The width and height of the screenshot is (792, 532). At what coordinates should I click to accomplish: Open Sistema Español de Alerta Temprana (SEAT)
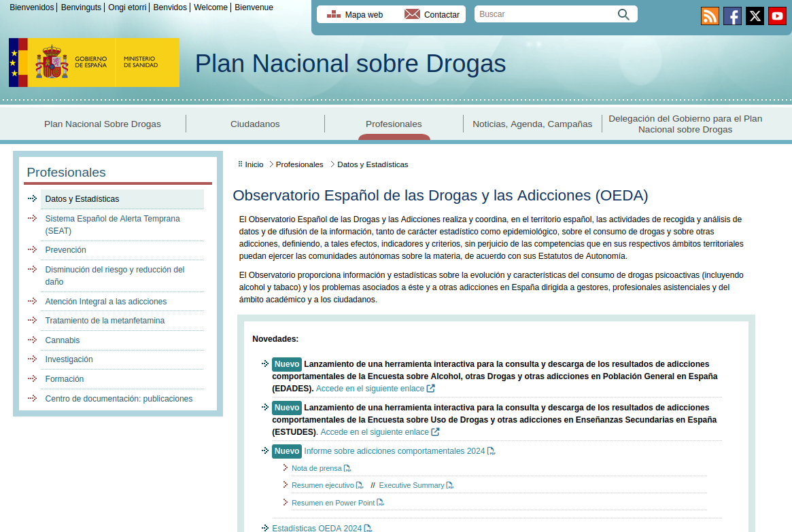112,225
